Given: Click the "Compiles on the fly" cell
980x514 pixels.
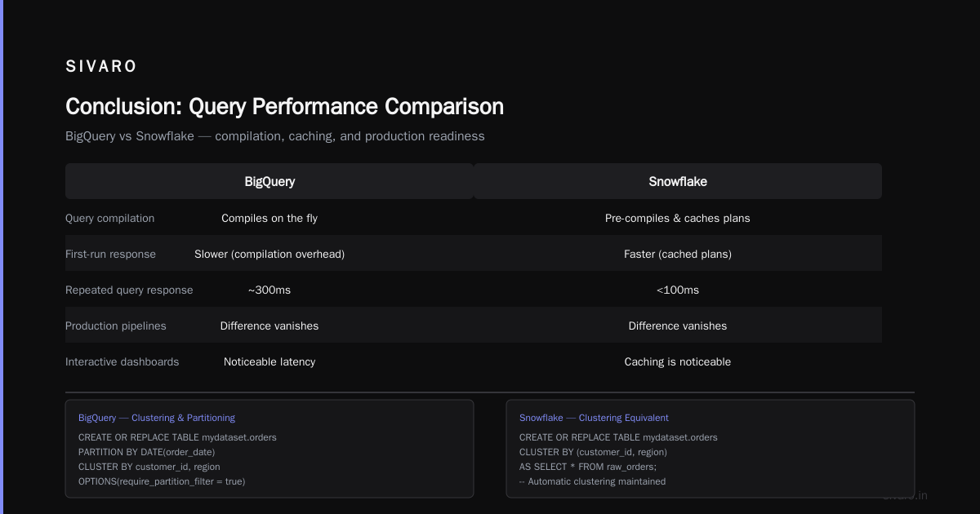Looking at the screenshot, I should 269,219.
